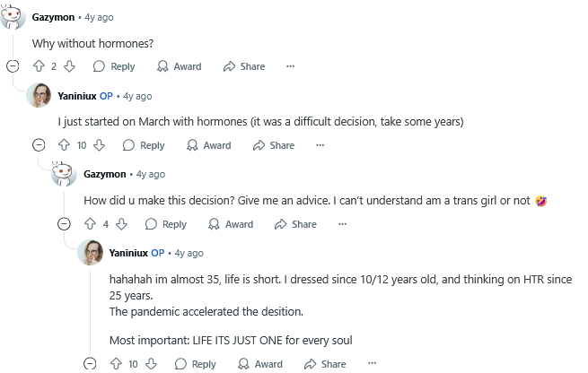Downvote Gazymon's "Why without hormones?" comment

[x=69, y=66]
